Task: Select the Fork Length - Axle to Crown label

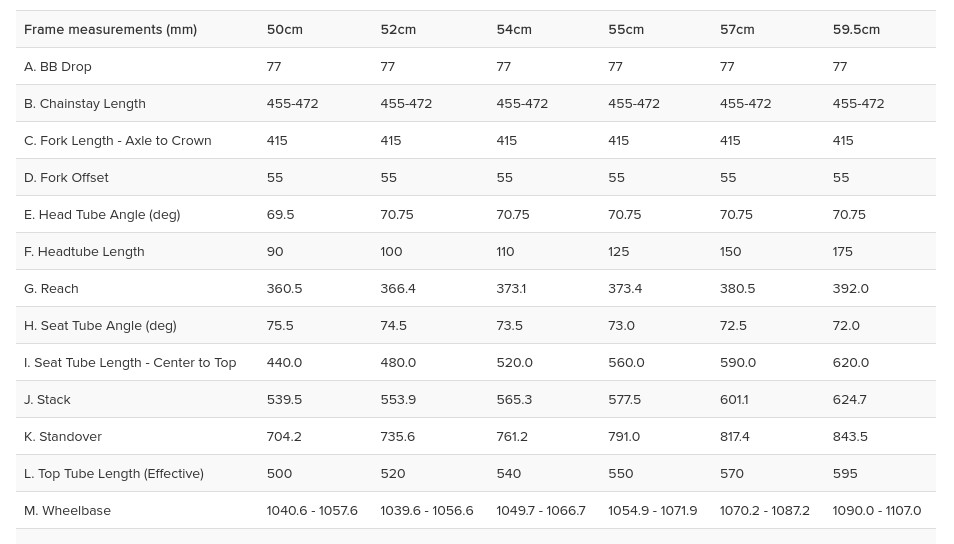Action: 118,140
